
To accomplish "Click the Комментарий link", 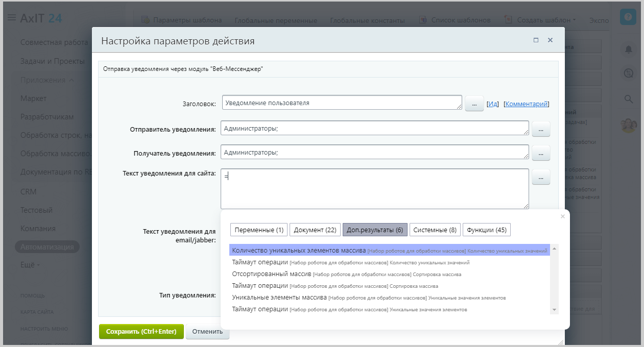I will click(526, 104).
